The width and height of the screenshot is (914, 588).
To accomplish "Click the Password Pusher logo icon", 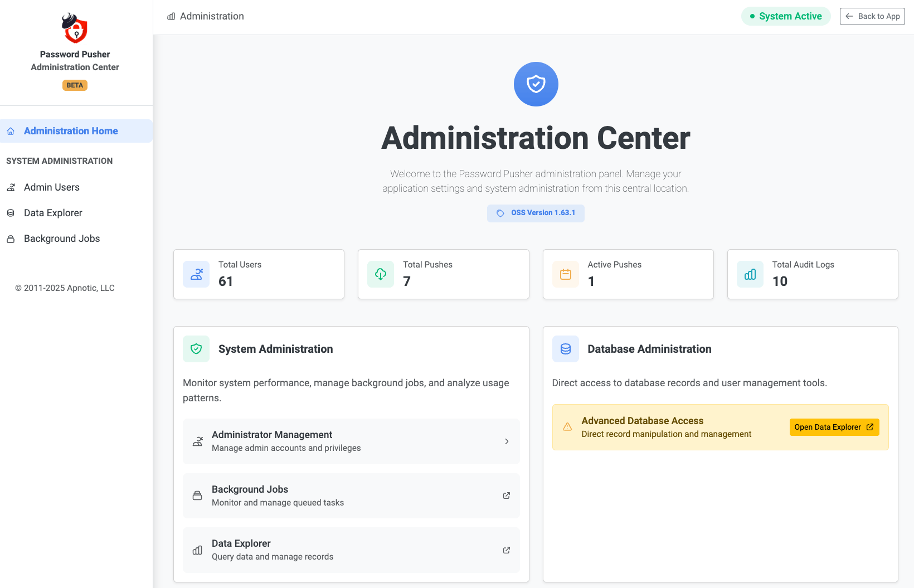I will click(x=75, y=28).
